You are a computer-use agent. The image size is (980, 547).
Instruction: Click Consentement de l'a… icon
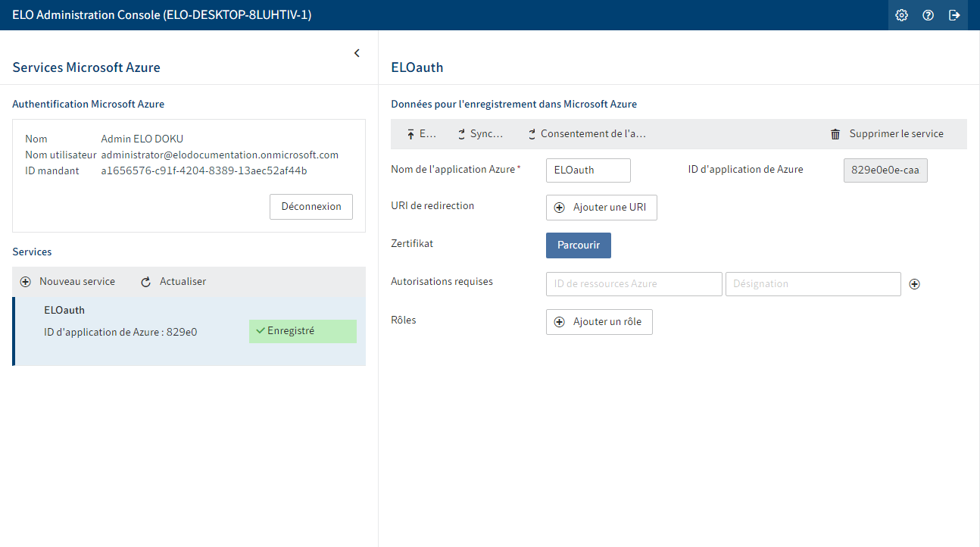coord(532,134)
